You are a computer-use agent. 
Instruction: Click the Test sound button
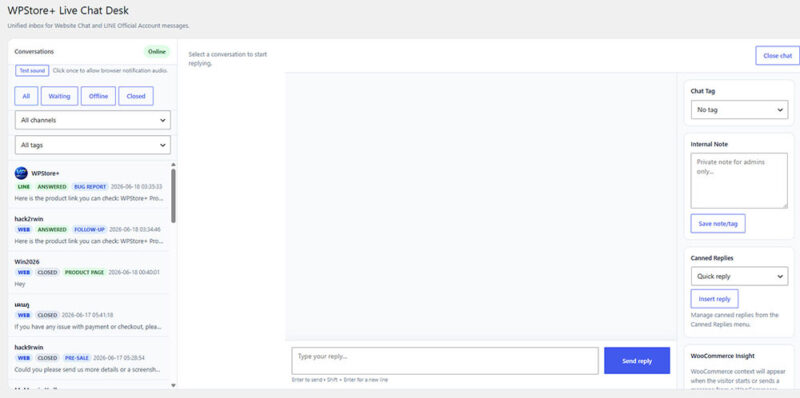(32, 70)
